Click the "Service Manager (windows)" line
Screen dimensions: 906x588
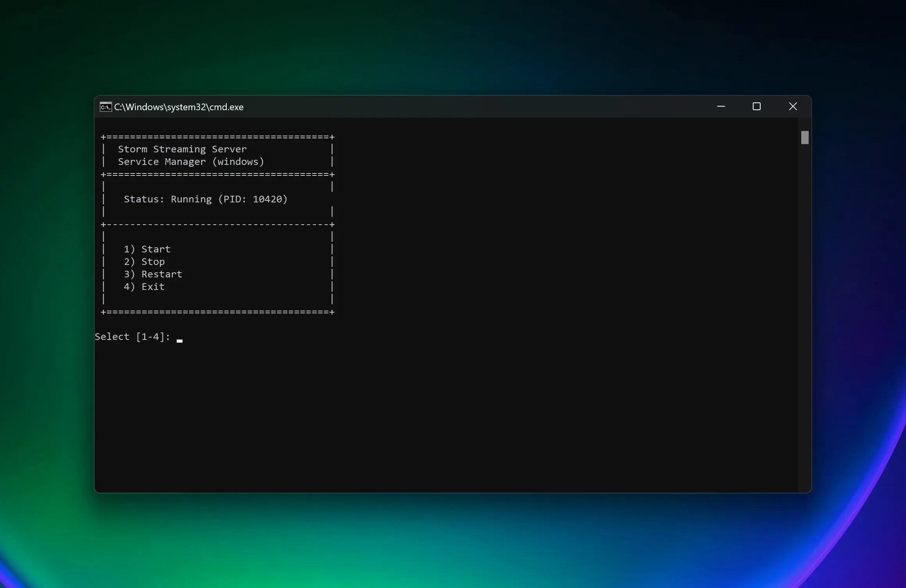pyautogui.click(x=191, y=162)
